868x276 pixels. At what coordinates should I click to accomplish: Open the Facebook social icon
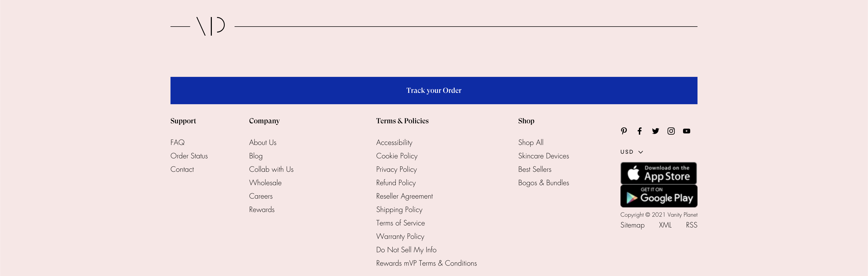640,131
